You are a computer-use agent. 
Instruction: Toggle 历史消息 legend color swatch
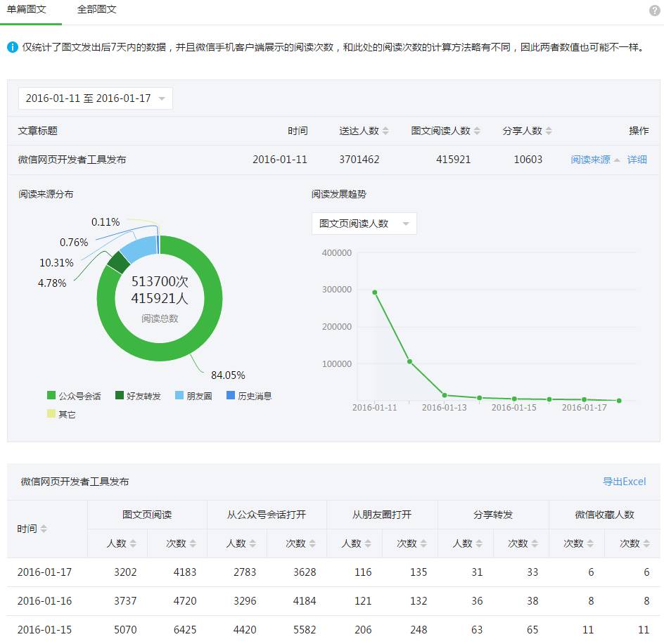click(x=231, y=395)
